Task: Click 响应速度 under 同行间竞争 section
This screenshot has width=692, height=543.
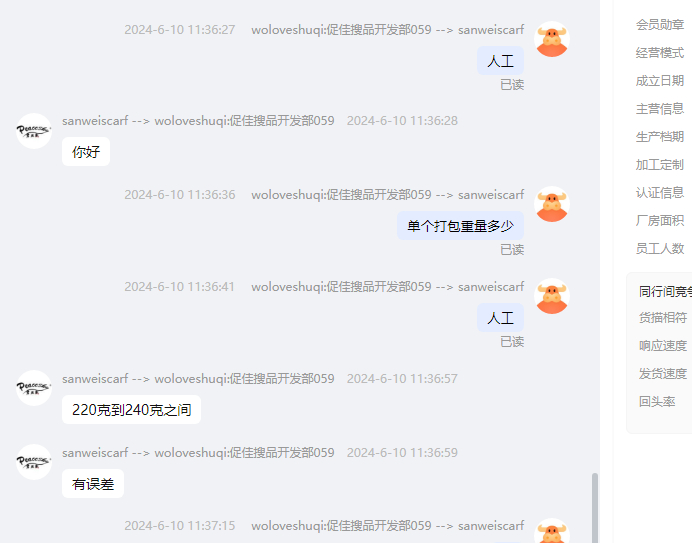Action: point(663,346)
